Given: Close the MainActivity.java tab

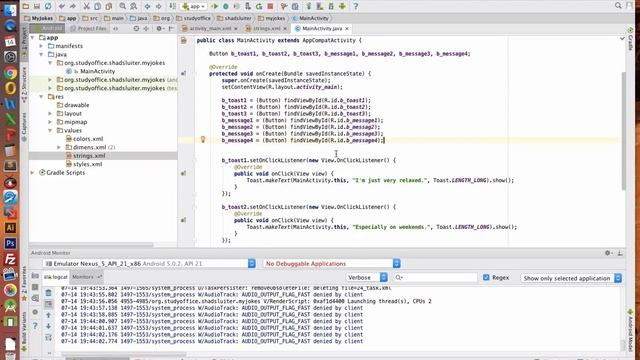Looking at the screenshot, I should tap(347, 29).
